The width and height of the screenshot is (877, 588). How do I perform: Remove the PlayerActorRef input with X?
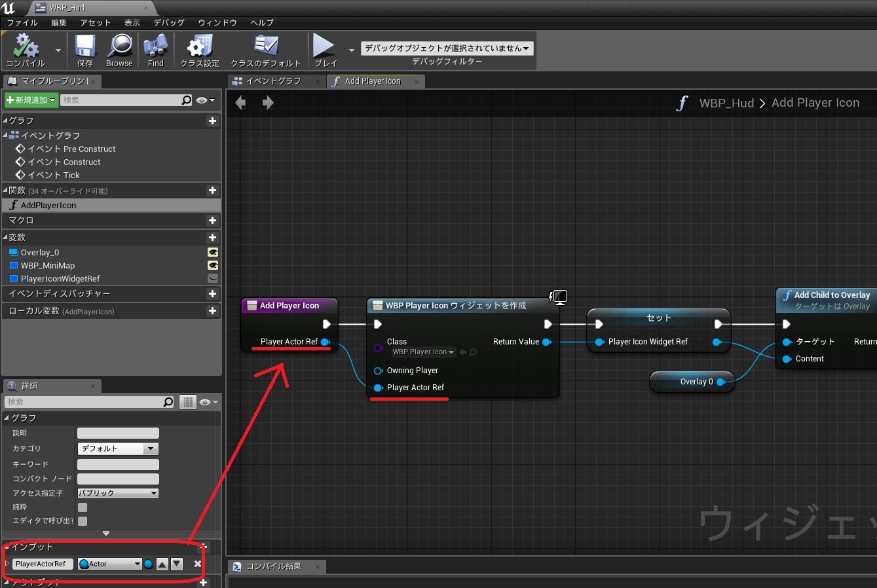[198, 564]
